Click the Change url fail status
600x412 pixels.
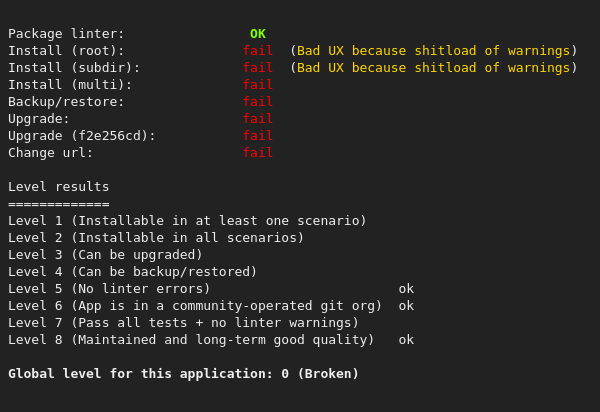pos(258,153)
